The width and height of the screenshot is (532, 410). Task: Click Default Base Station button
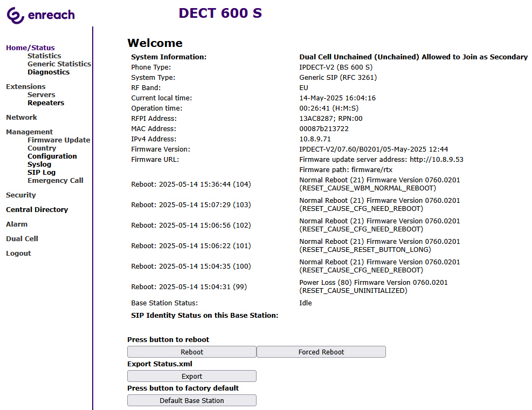192,400
